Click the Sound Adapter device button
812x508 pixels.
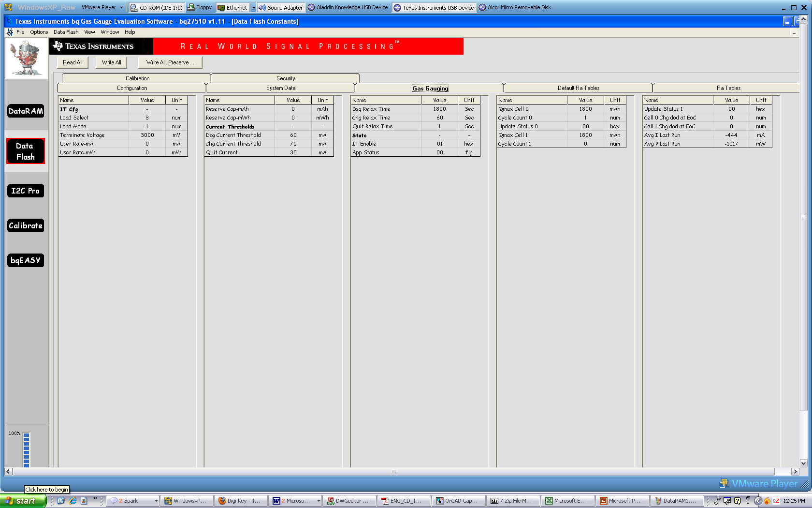coord(281,7)
